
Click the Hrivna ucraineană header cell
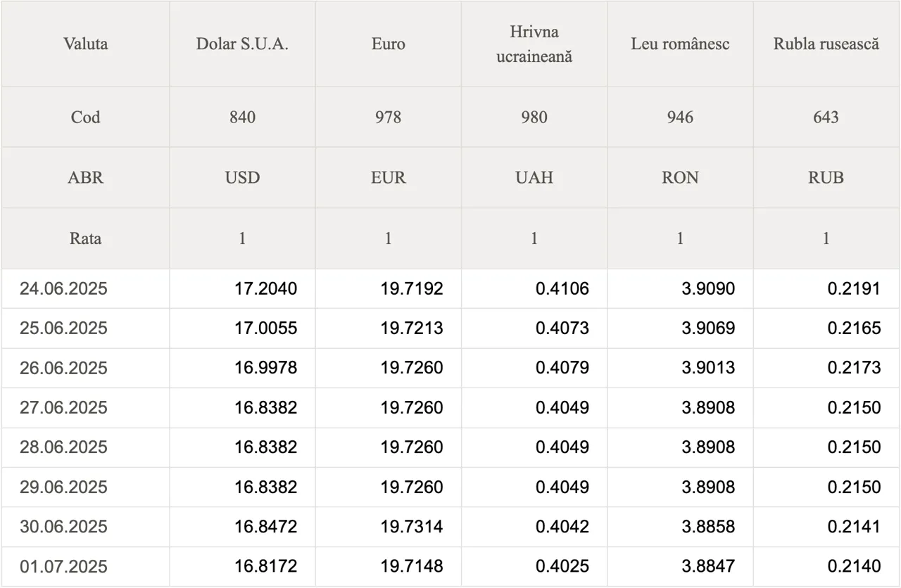click(x=534, y=44)
